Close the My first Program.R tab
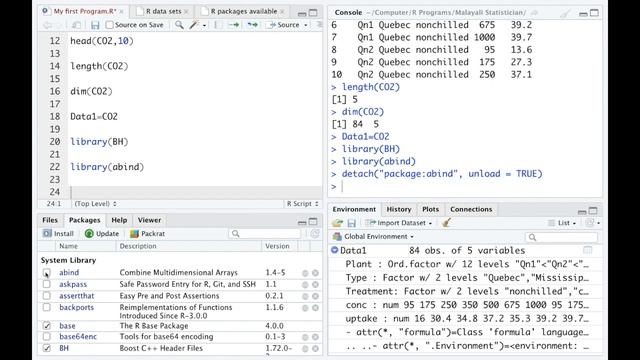The width and height of the screenshot is (640, 360). point(122,11)
